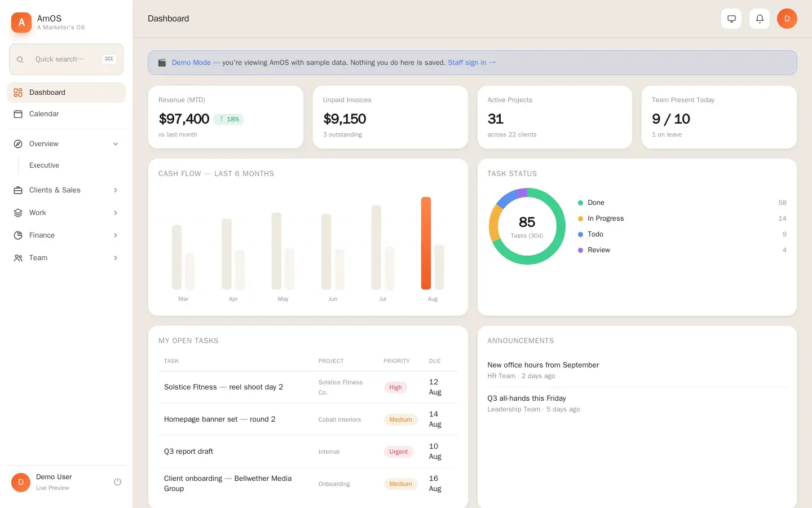Click the Overview compass icon

(x=18, y=144)
